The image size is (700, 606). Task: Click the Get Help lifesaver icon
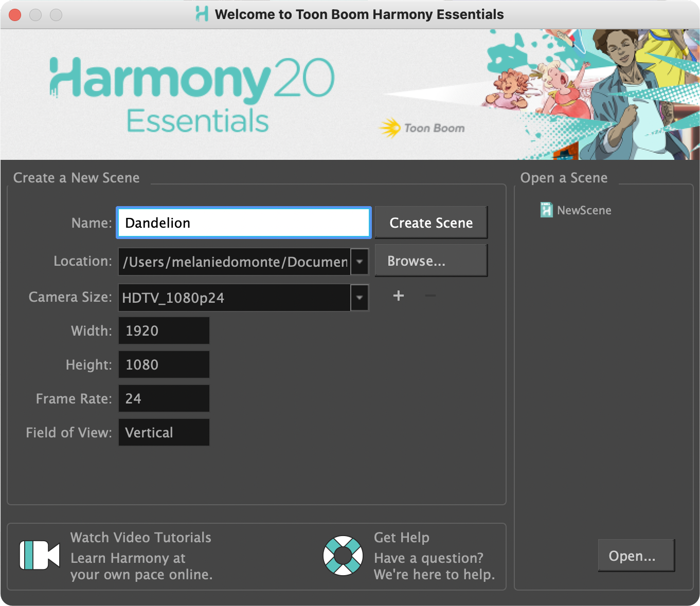343,556
